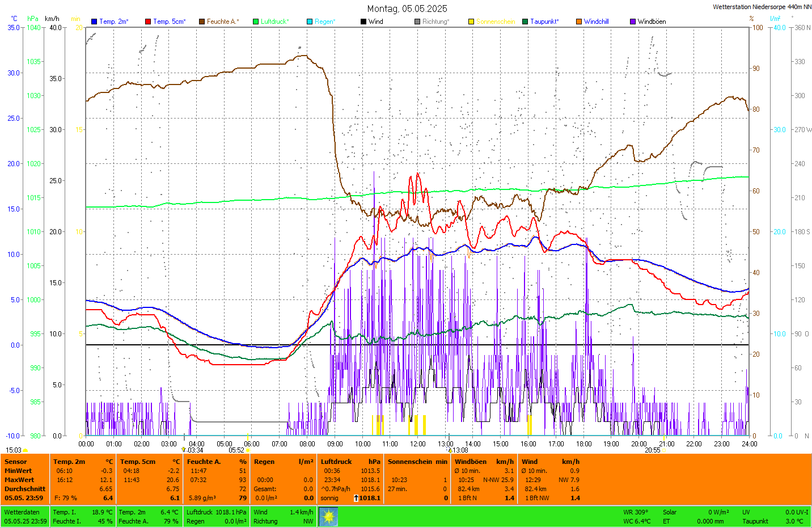Click the brown Feuchte A. legend square
The height and width of the screenshot is (528, 812).
click(x=201, y=22)
